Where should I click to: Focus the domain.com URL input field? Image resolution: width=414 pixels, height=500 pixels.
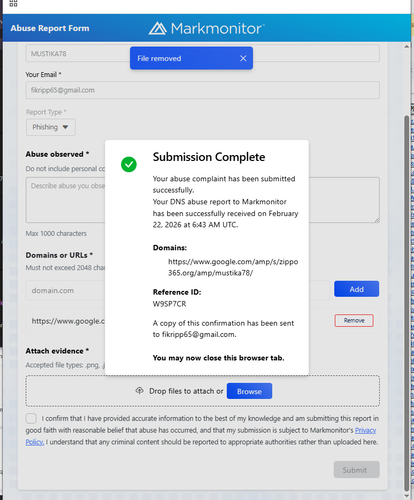(66, 290)
